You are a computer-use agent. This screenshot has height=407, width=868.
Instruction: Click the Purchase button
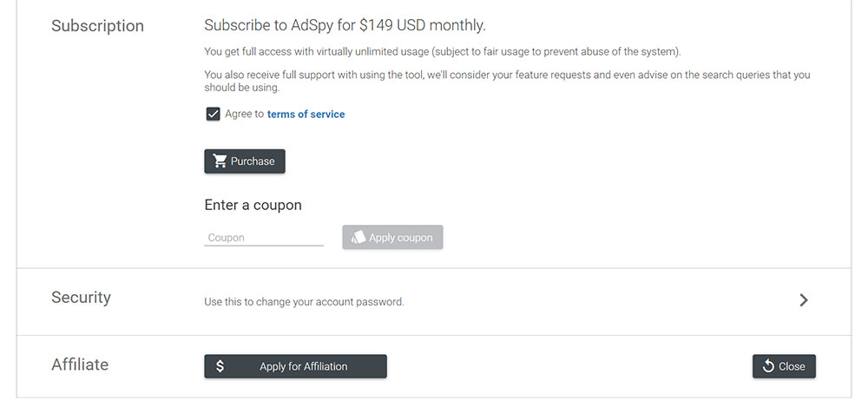[245, 161]
